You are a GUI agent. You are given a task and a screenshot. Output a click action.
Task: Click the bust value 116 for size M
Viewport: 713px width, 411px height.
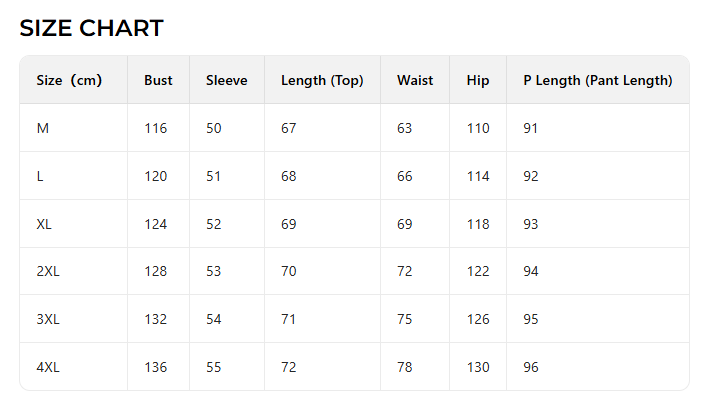(155, 128)
